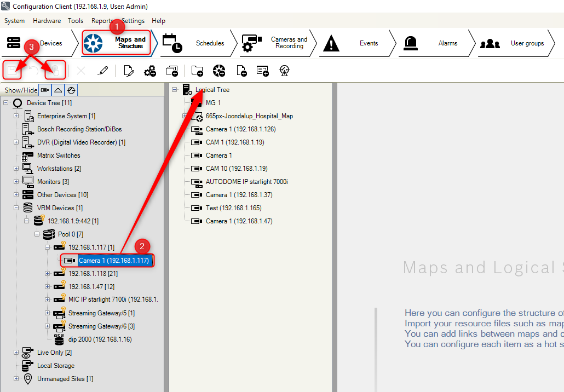The image size is (564, 392).
Task: Collapse the VRM Devices tree node
Action: 16,208
